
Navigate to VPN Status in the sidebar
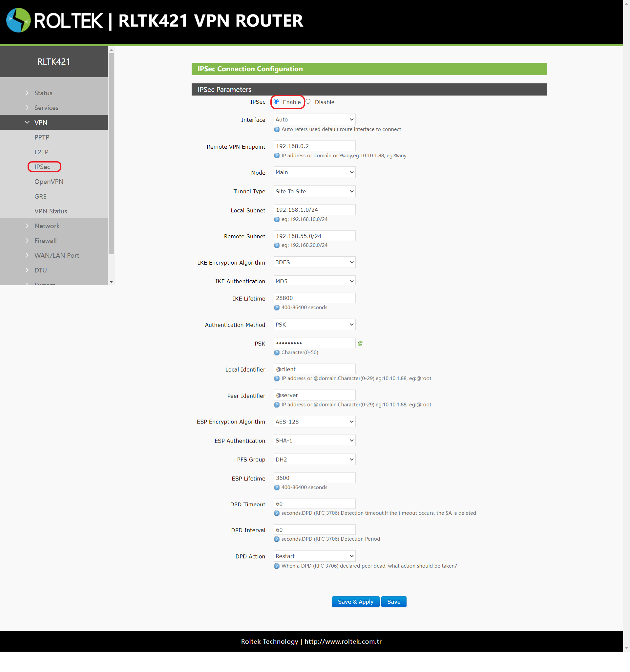[51, 211]
